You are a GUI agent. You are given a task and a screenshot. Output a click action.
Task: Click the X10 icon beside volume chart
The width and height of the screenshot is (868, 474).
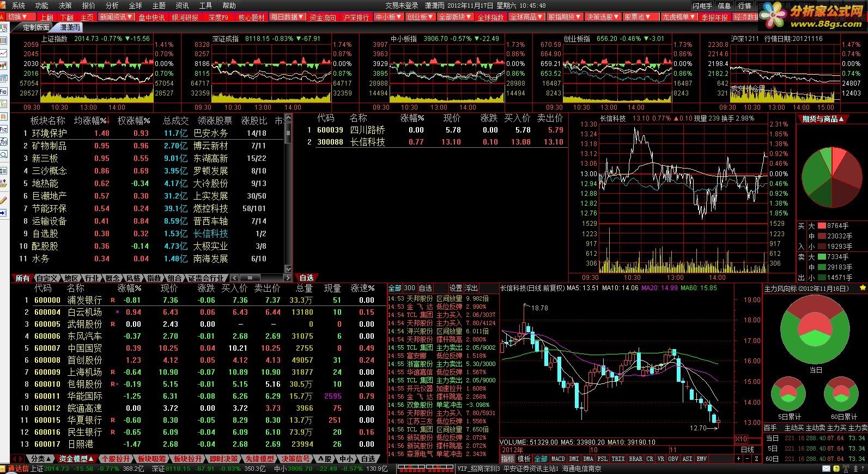click(741, 440)
